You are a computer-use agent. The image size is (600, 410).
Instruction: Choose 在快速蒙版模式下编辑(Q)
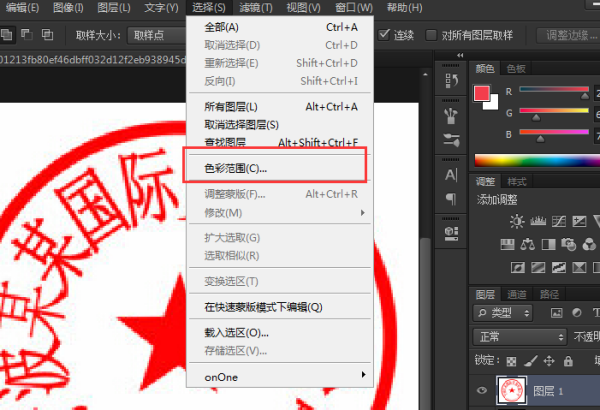pos(280,307)
